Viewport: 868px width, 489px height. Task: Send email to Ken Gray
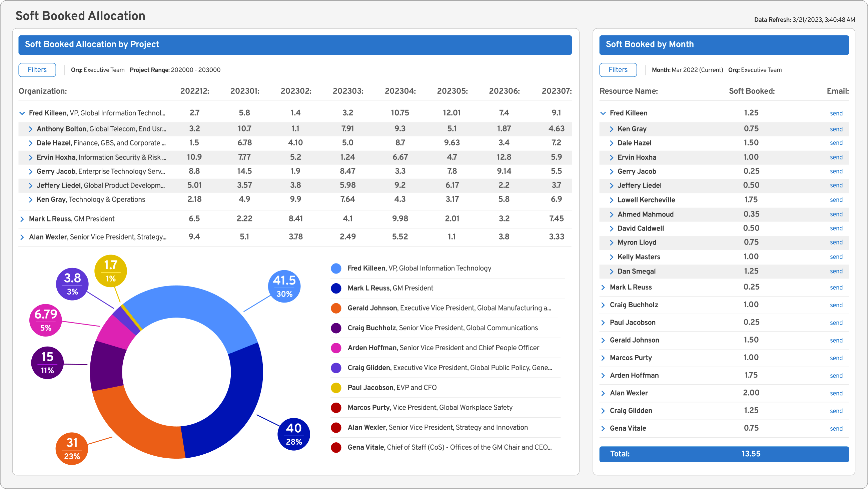(837, 129)
